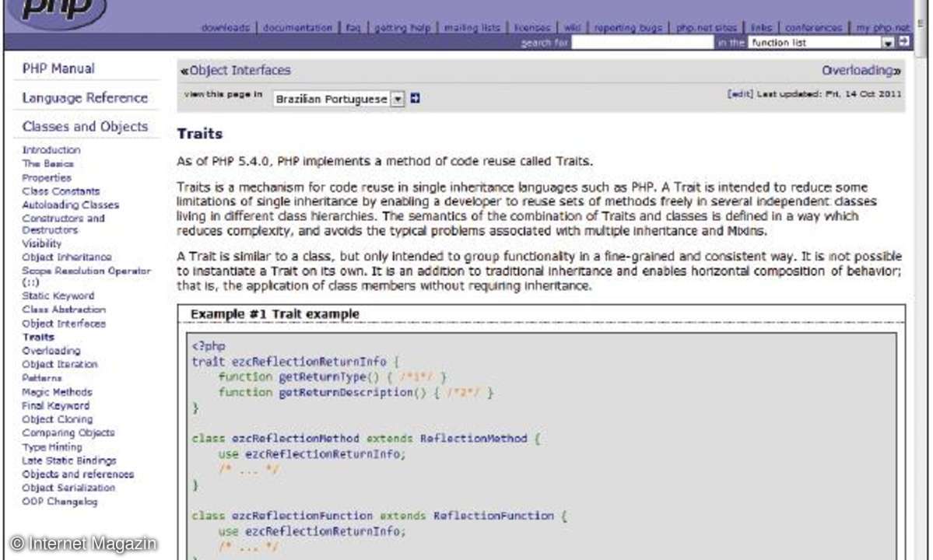Open the licenses link
933x560 pixels.
click(532, 27)
